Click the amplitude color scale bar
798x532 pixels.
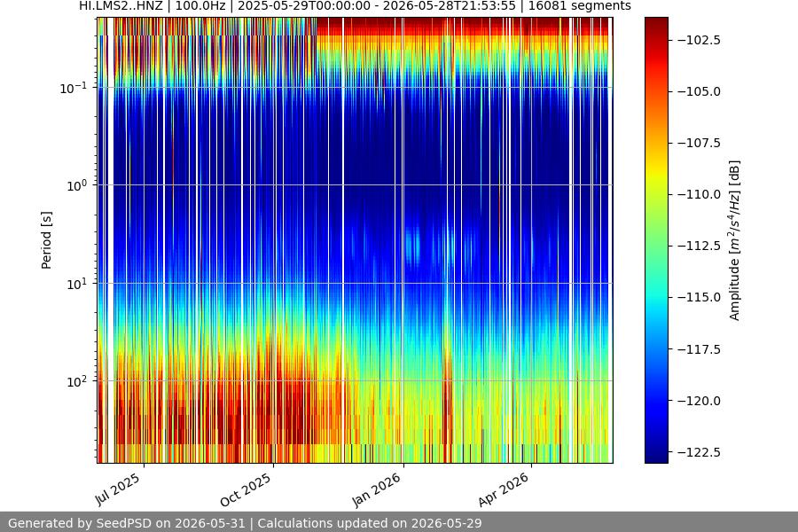(x=656, y=240)
